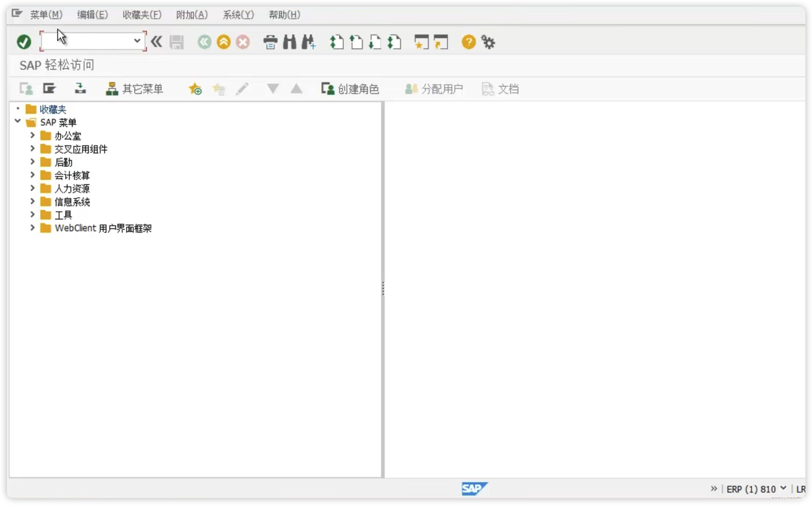The width and height of the screenshot is (812, 505).
Task: Click the vertical pane splitter handle
Action: click(x=383, y=288)
